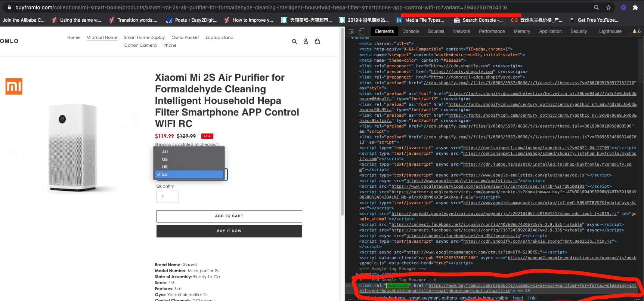Switch to the Performance tab
The image size is (644, 301).
(x=492, y=31)
